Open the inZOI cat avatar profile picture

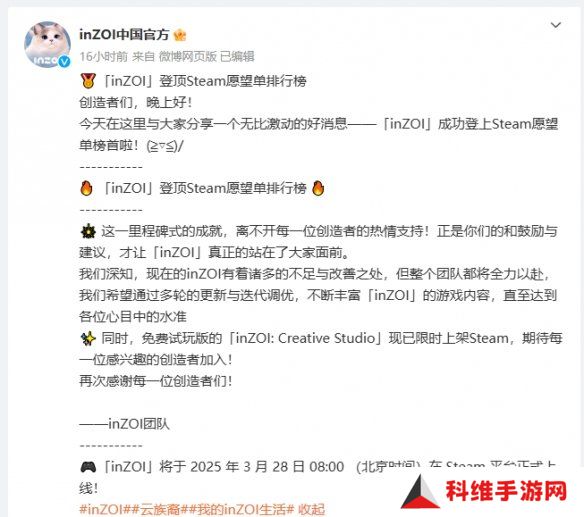tap(47, 45)
